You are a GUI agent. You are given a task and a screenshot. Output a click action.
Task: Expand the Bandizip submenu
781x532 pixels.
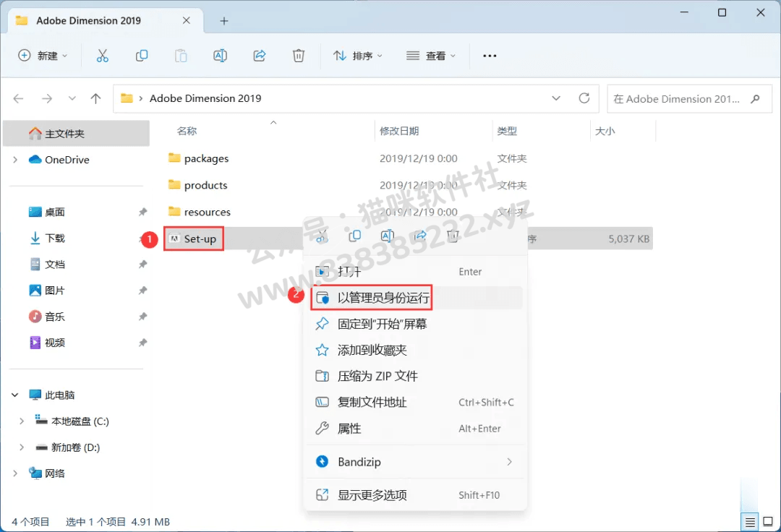coord(509,462)
